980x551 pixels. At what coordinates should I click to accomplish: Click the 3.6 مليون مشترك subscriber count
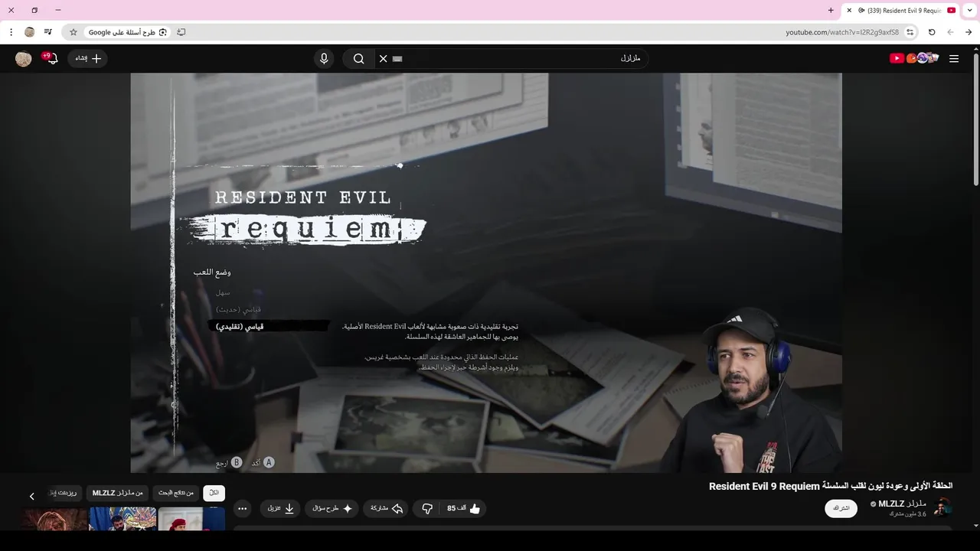(x=908, y=514)
